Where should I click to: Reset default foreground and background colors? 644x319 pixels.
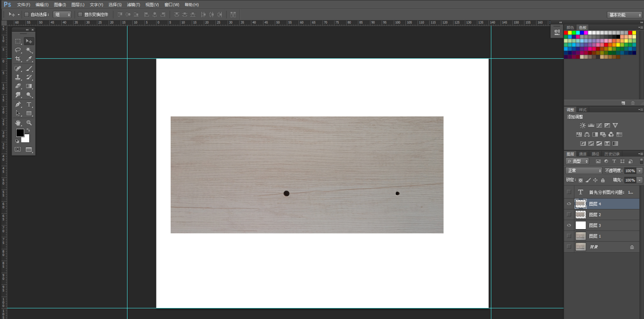[17, 141]
